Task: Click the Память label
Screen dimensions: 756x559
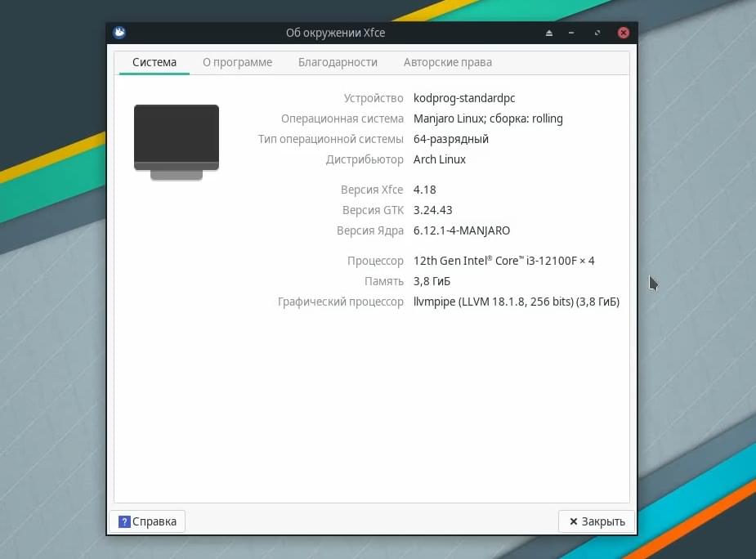Action: point(384,281)
